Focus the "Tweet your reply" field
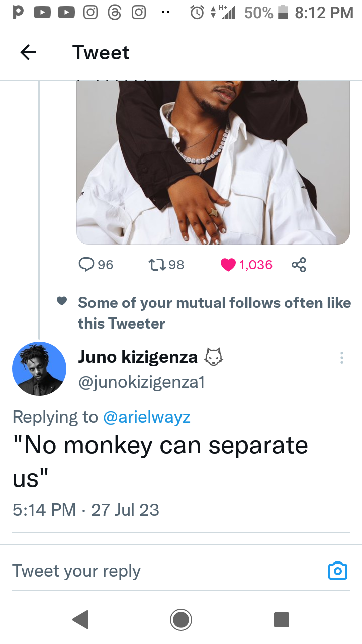Screen dimensions: 362x644 [x=151, y=571]
